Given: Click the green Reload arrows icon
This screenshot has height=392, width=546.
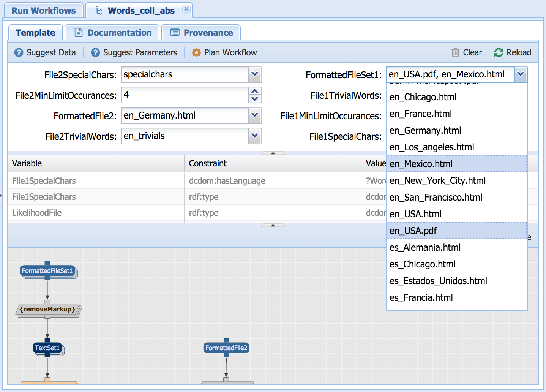Looking at the screenshot, I should click(x=499, y=52).
